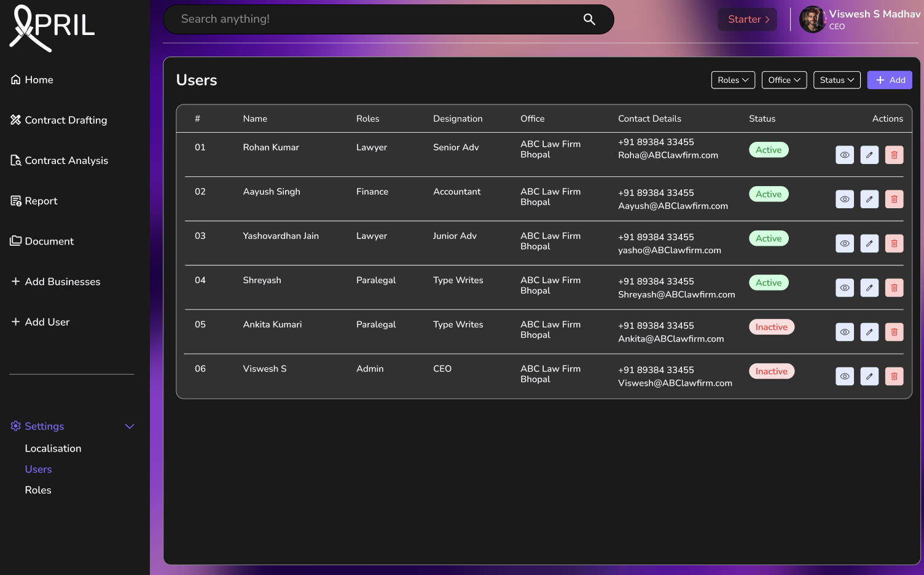Screen dimensions: 924x575
Task: Click the Active status badge for Shreyash
Action: 769,283
